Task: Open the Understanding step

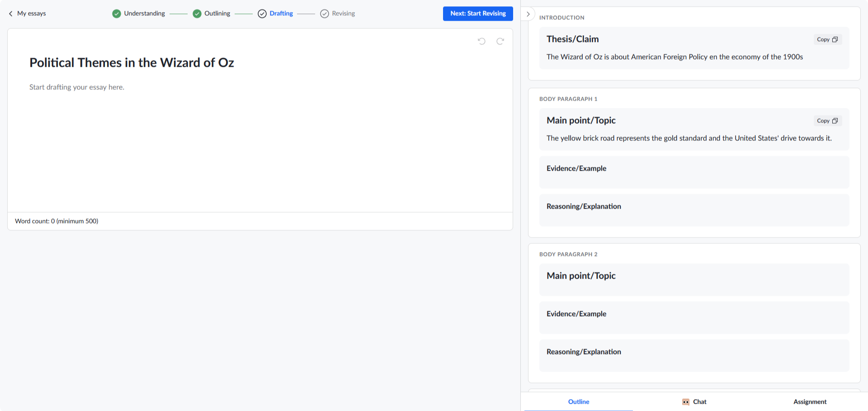Action: click(139, 14)
